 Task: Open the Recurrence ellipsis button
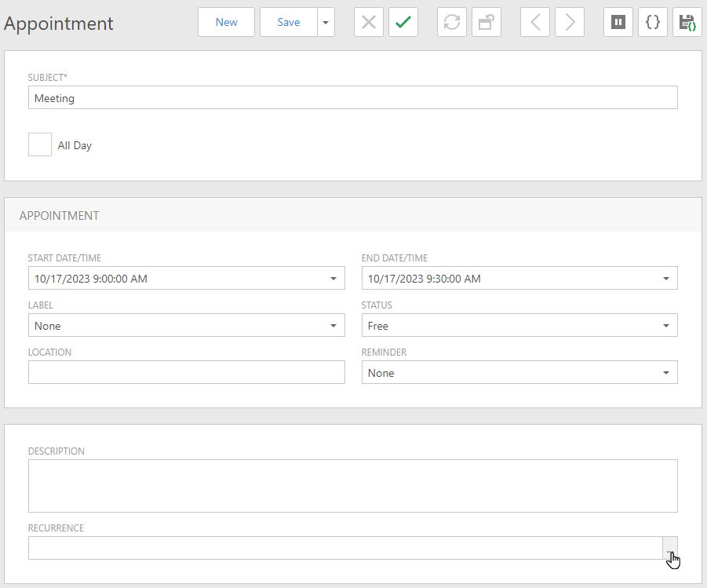pos(669,548)
